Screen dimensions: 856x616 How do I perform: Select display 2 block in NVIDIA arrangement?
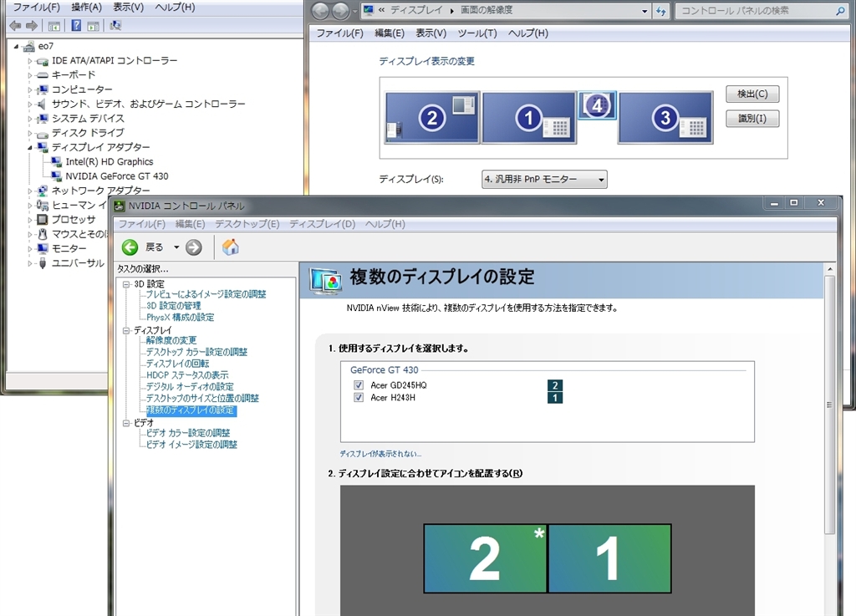pos(486,558)
